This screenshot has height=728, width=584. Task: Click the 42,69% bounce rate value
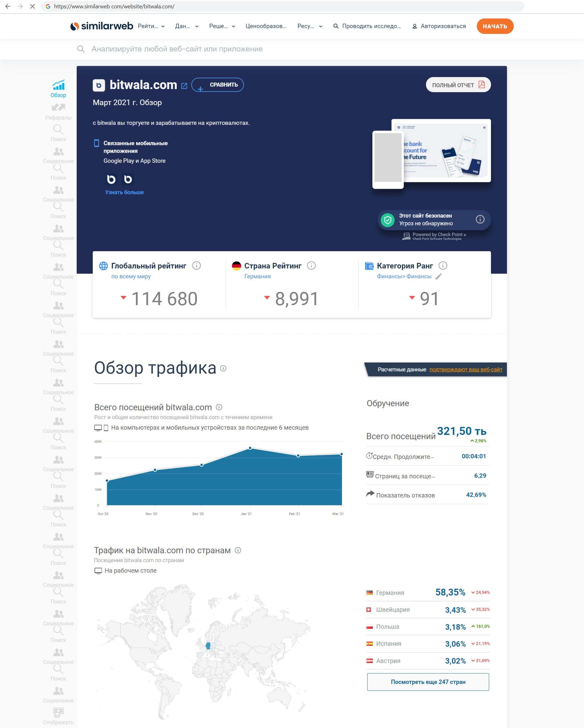click(476, 495)
